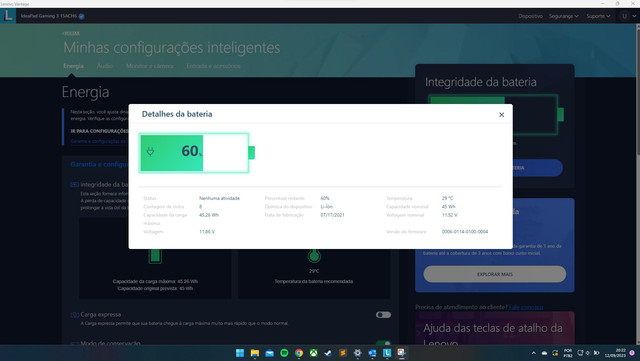Open Outlook from the taskbar

(372, 353)
